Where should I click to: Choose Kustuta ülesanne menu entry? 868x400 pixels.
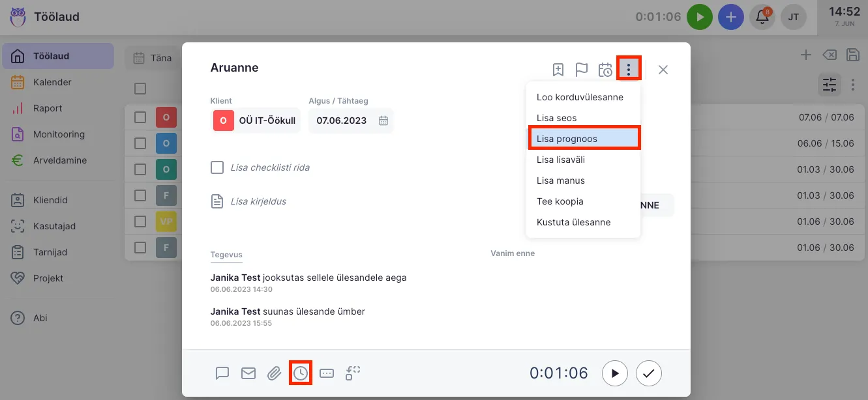coord(573,222)
